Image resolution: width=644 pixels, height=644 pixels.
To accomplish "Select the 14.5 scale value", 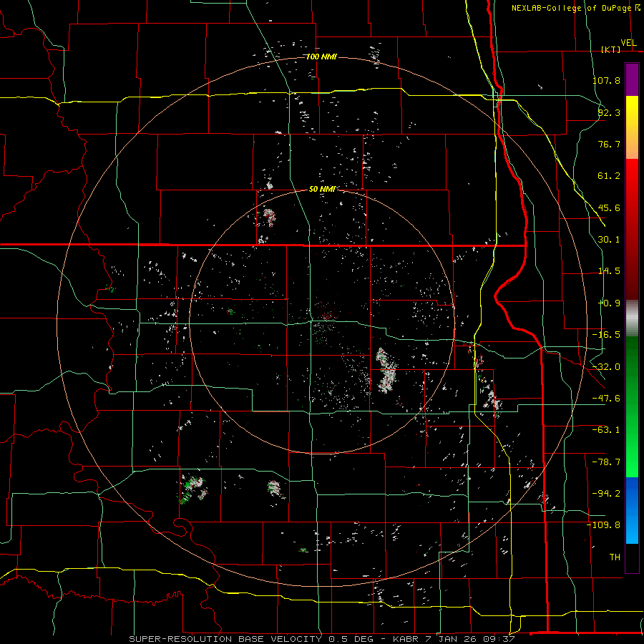I will point(609,271).
